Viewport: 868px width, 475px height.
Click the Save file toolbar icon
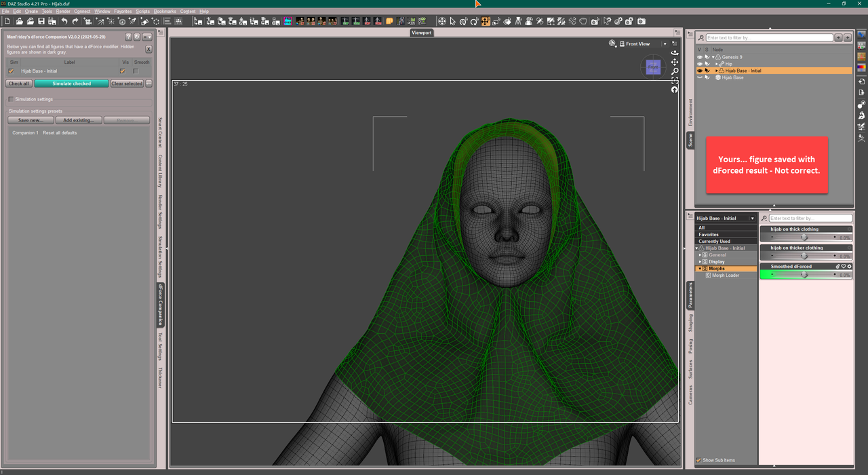pyautogui.click(x=42, y=22)
